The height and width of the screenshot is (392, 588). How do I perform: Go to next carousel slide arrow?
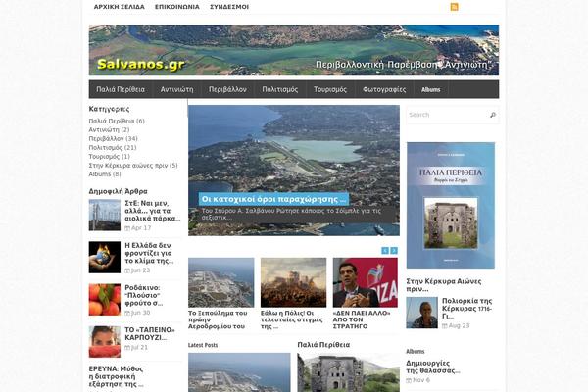(x=394, y=251)
